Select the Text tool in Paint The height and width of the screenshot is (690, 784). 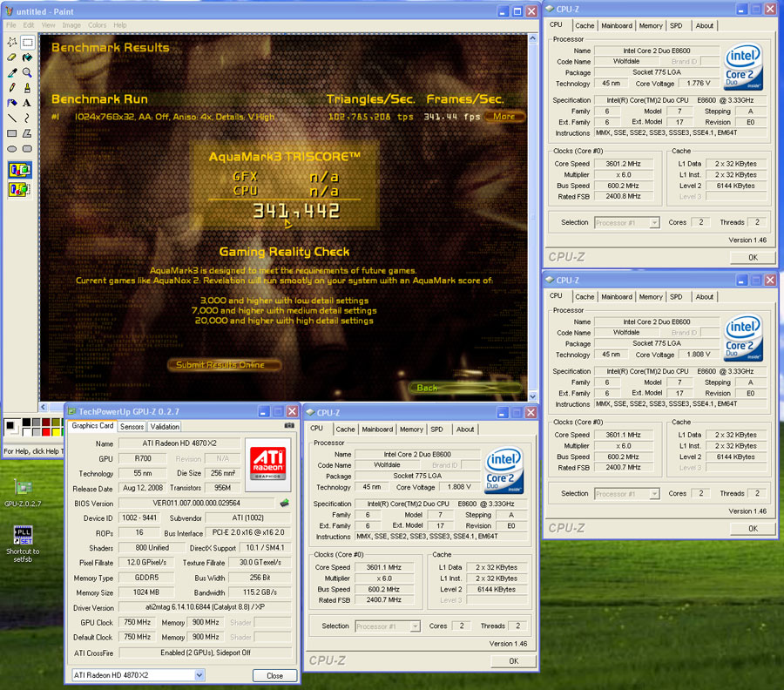(28, 103)
